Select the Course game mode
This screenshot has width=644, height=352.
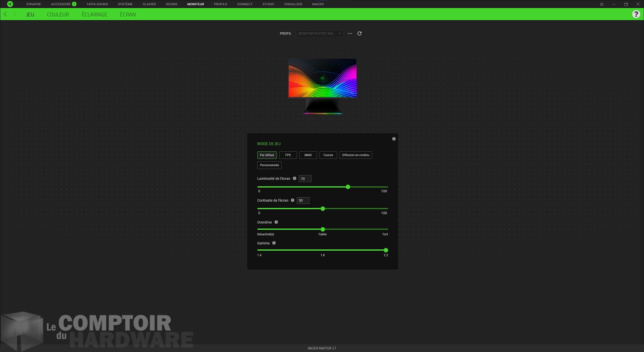pos(328,155)
